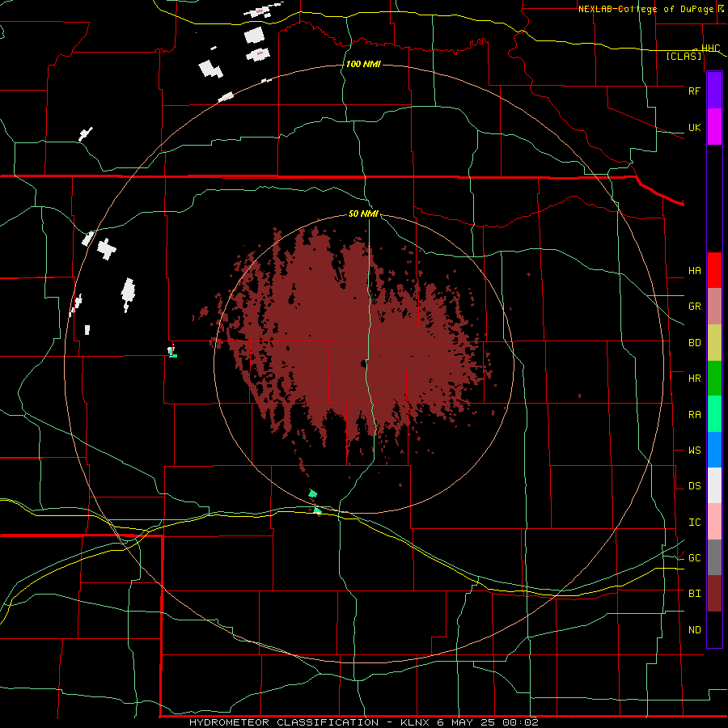Click the HA legend label
This screenshot has width=728, height=728.
coord(694,270)
